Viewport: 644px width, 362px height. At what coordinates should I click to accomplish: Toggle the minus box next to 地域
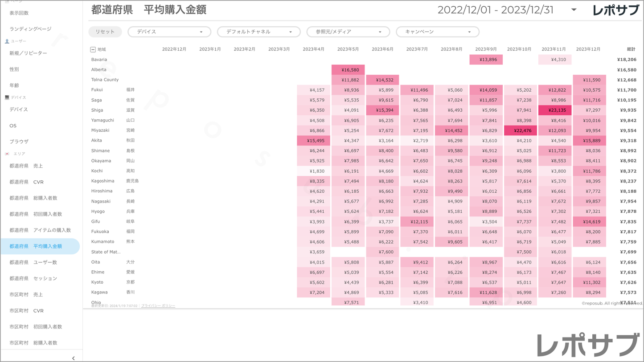[x=93, y=49]
